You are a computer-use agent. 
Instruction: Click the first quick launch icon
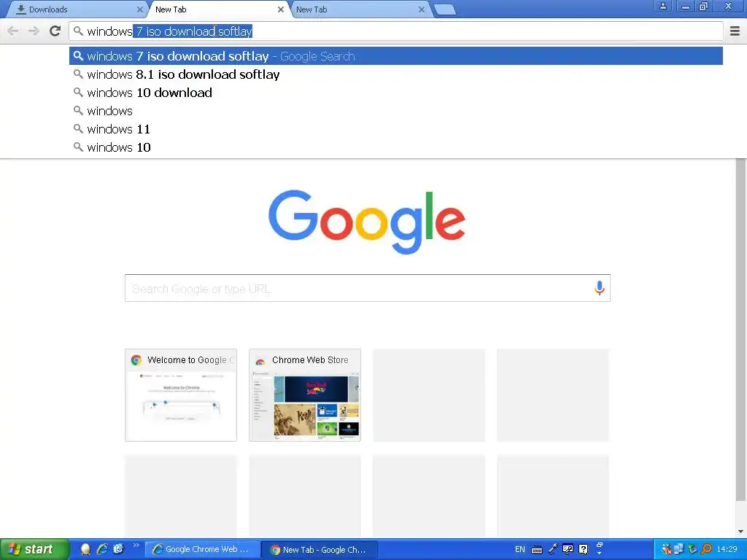(85, 550)
